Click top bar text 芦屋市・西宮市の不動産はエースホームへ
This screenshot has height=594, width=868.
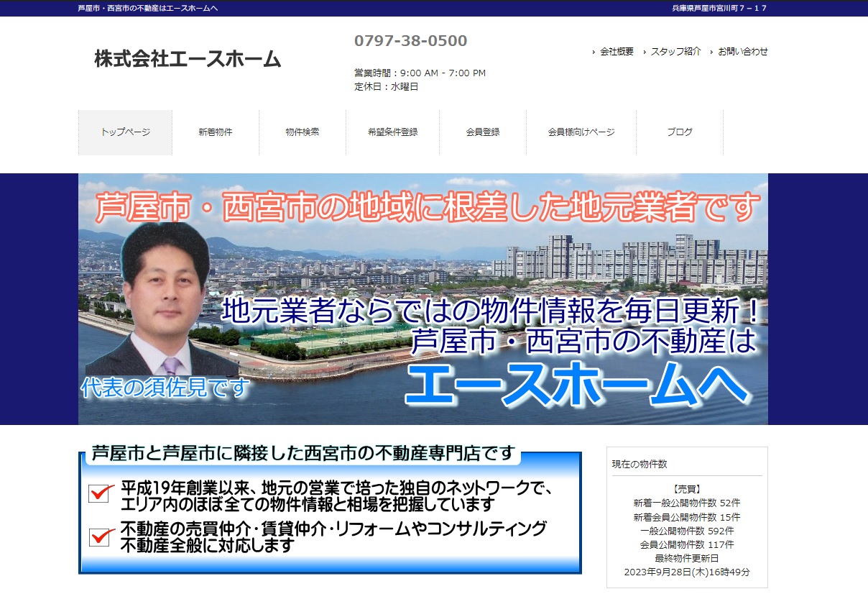(147, 8)
